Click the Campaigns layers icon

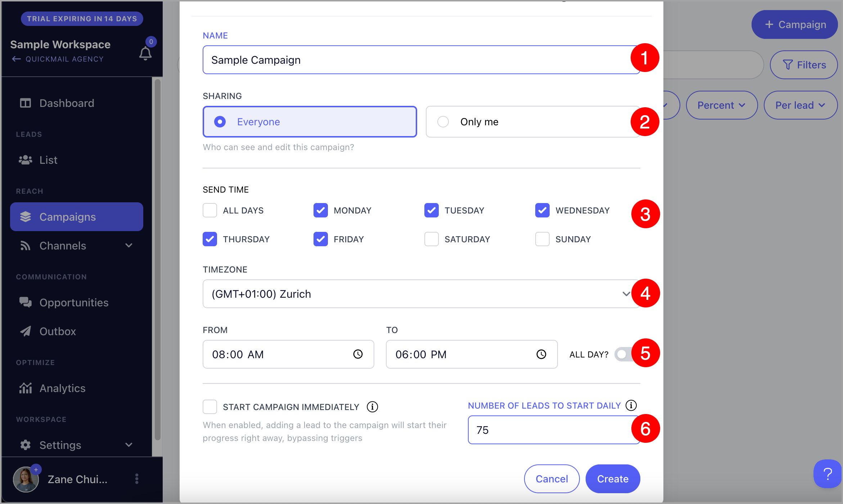click(25, 217)
